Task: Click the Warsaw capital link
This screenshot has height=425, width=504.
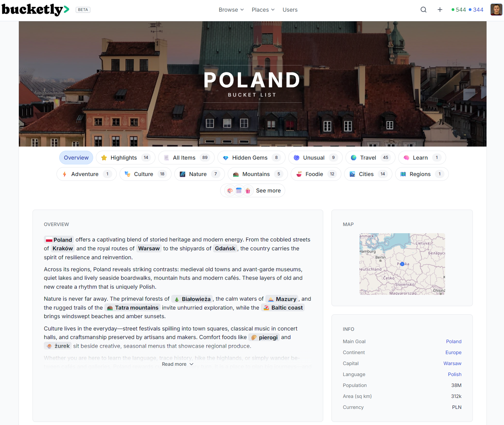Action: coord(452,363)
